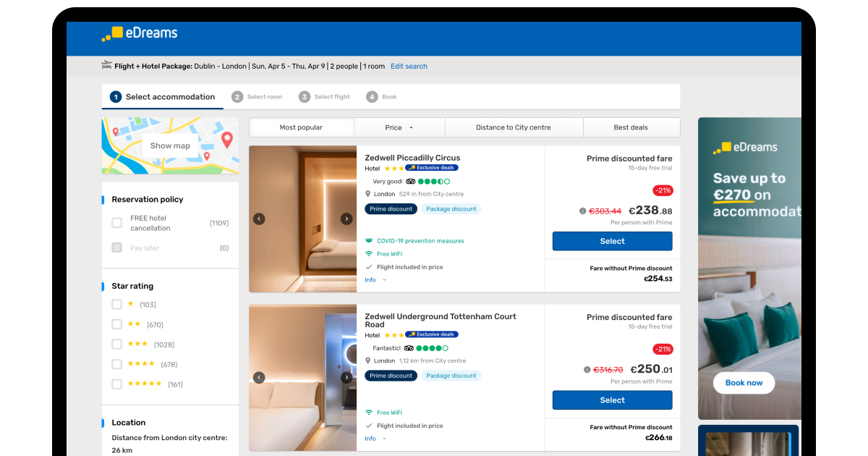Open the Edit search link

coord(409,66)
